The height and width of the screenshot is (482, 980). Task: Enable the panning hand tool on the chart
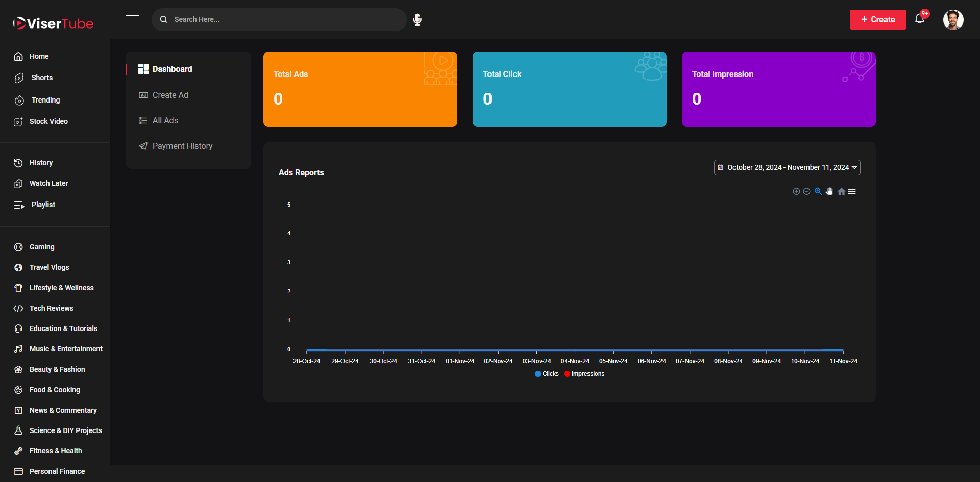pos(830,191)
